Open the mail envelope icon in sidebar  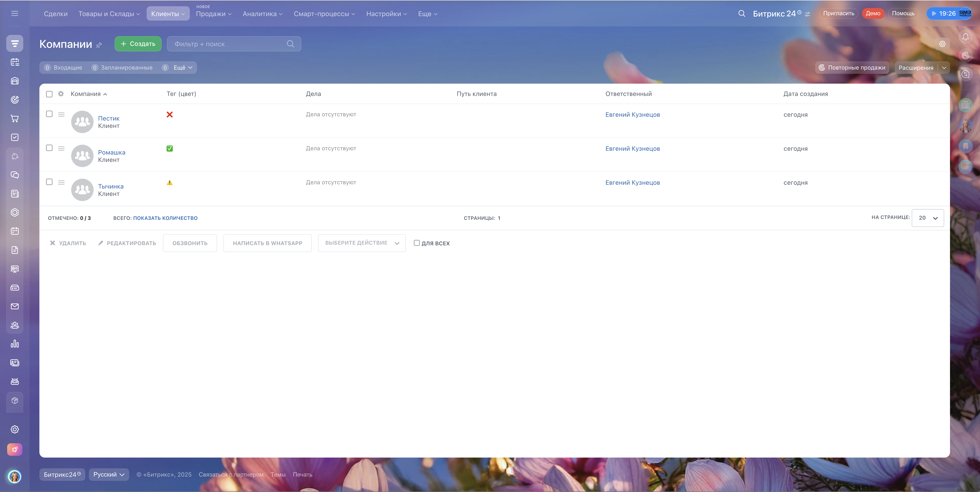(x=15, y=306)
